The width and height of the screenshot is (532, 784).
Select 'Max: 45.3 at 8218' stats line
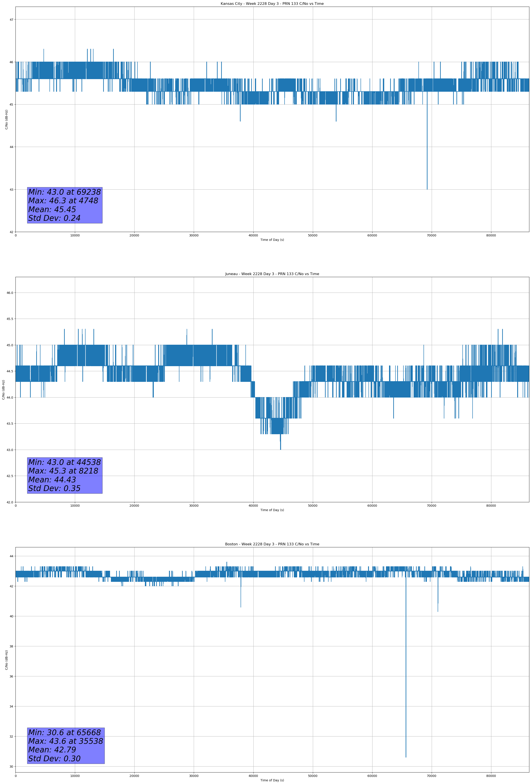tap(63, 471)
